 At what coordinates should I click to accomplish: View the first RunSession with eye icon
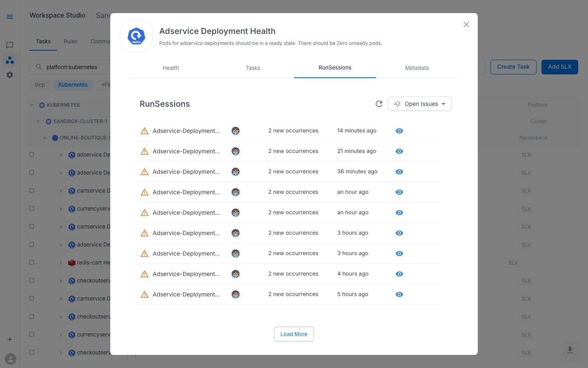(399, 131)
